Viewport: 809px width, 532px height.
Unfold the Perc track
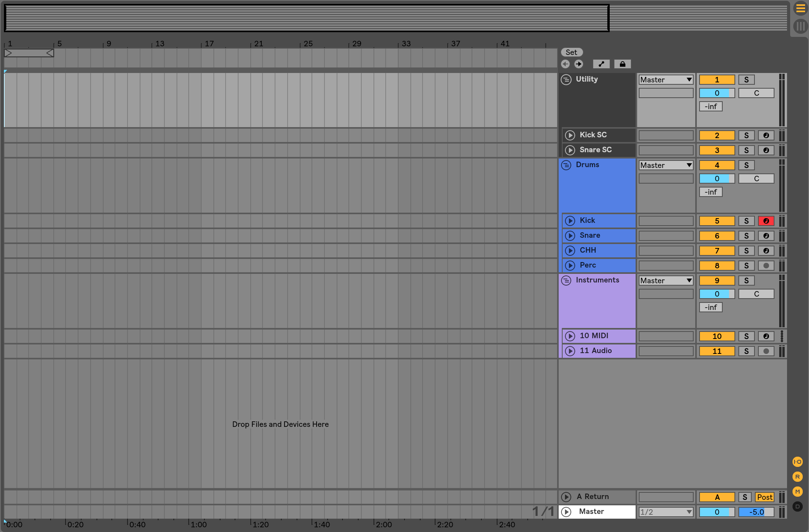click(570, 266)
